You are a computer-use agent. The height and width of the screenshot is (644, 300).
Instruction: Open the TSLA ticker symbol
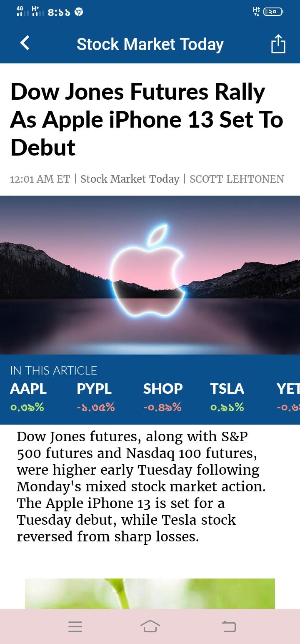[x=227, y=389]
